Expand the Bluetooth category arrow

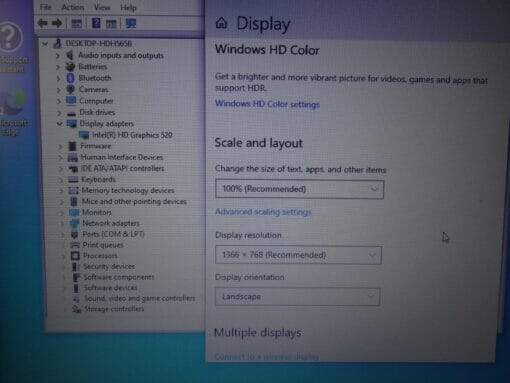(x=58, y=78)
